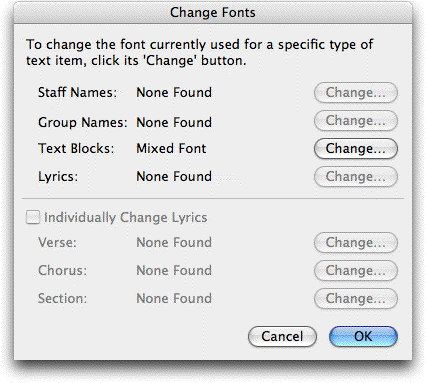426x383 pixels.
Task: Enable the Individually Change Lyrics checkbox
Action: (x=33, y=217)
